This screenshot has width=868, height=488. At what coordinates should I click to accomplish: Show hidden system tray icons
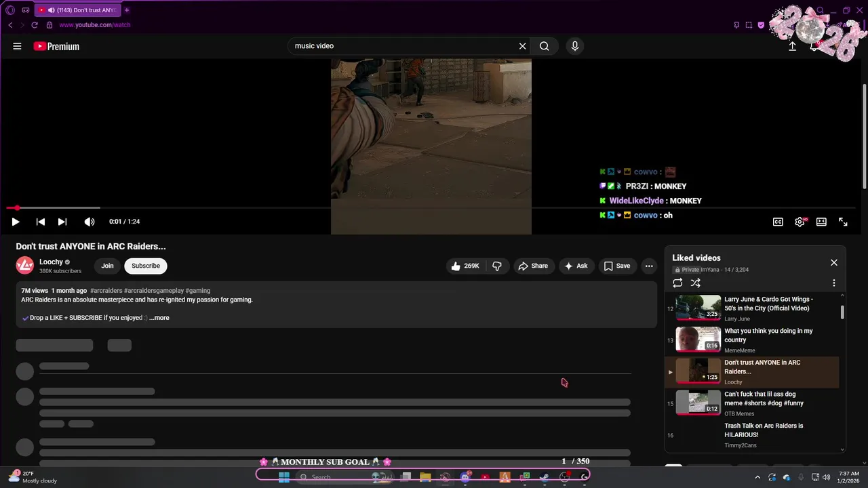[x=757, y=477]
